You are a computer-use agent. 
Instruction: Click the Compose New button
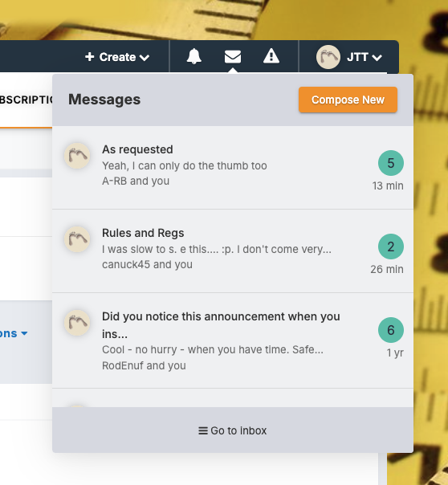click(348, 100)
